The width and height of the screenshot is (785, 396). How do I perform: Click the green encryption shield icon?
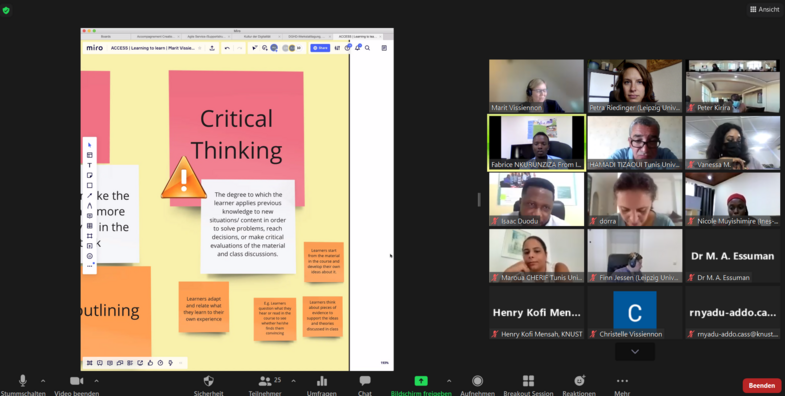tap(6, 10)
